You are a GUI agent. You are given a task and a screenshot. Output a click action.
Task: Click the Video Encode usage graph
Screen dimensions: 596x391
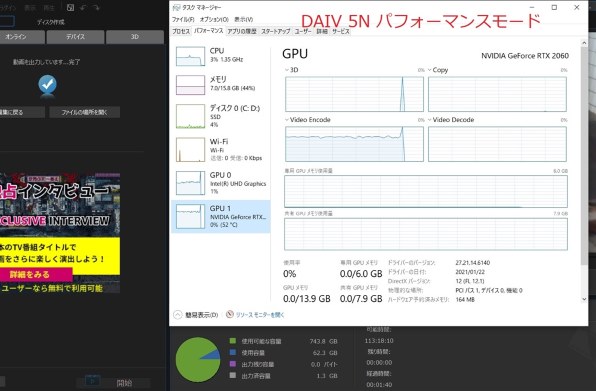[x=354, y=144]
